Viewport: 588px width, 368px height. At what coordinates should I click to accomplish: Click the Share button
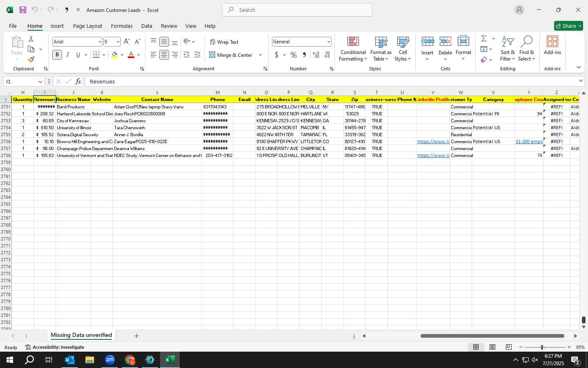pyautogui.click(x=568, y=26)
